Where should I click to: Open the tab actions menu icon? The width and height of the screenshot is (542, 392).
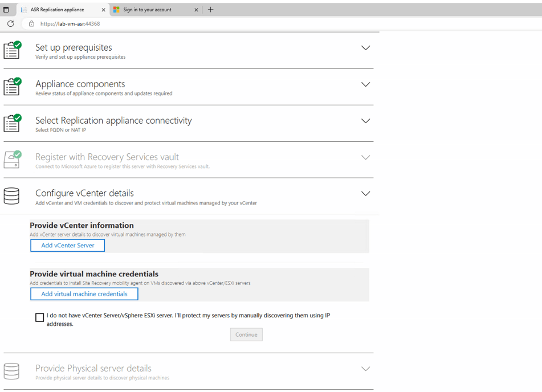[6, 10]
